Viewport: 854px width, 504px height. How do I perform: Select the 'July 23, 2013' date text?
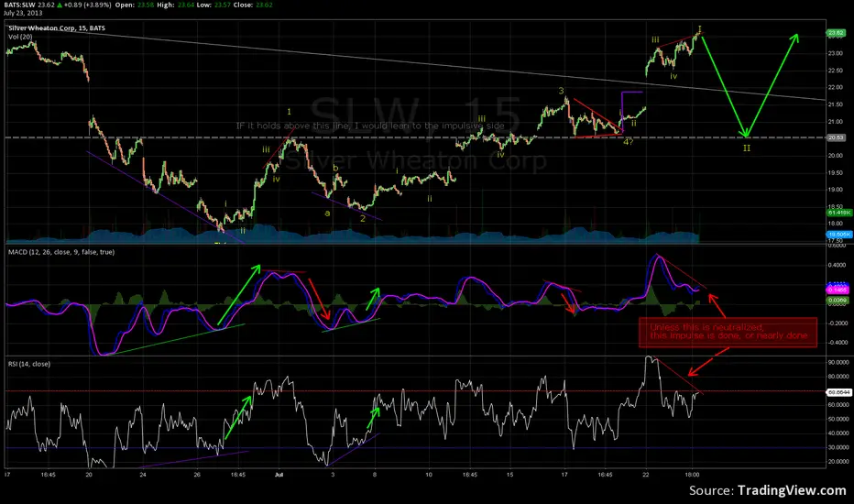[23, 13]
